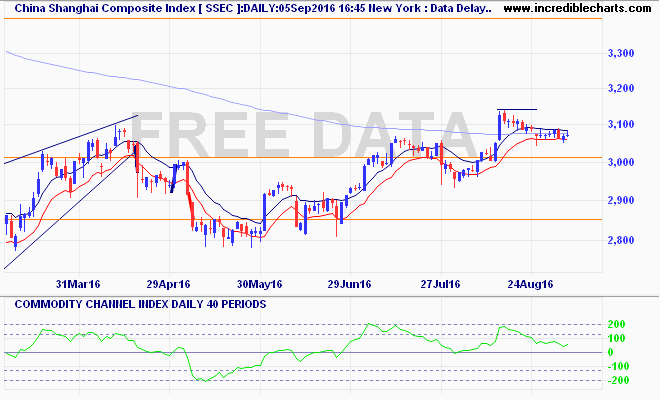660x400 pixels.
Task: Click the 2,900 price axis label
Action: (621, 200)
